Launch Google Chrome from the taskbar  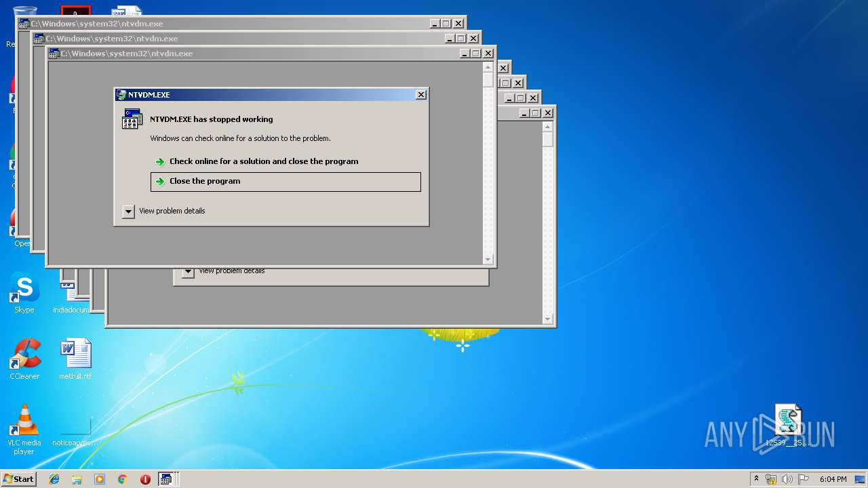pyautogui.click(x=122, y=479)
